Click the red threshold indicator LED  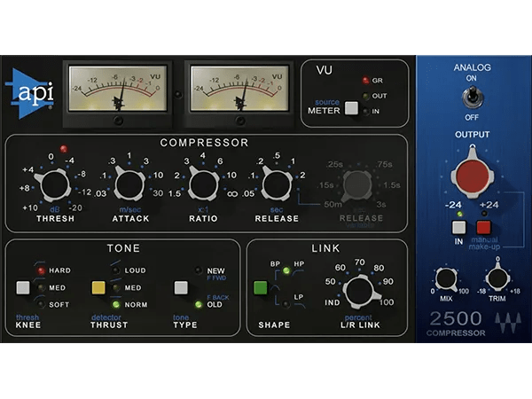point(64,149)
